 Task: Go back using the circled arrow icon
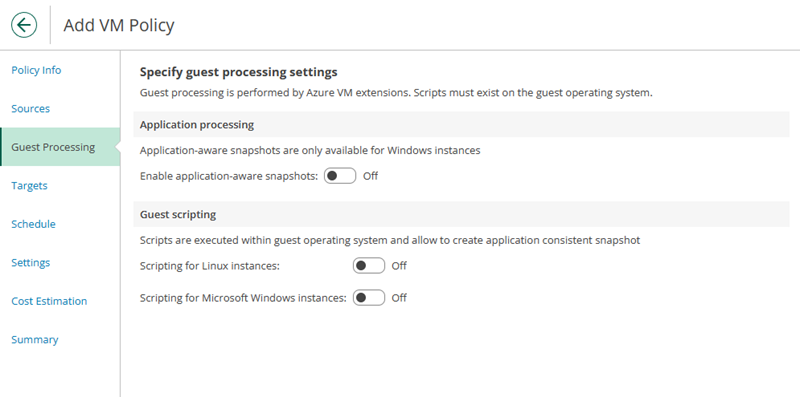[x=24, y=24]
